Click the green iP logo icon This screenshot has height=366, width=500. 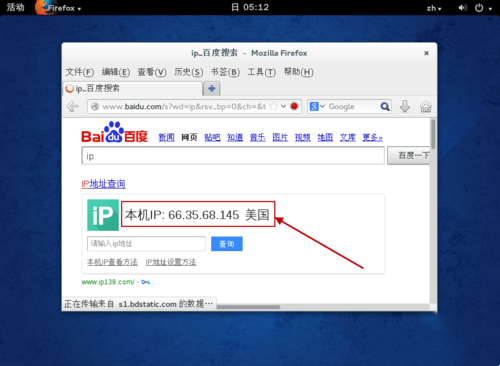(103, 215)
